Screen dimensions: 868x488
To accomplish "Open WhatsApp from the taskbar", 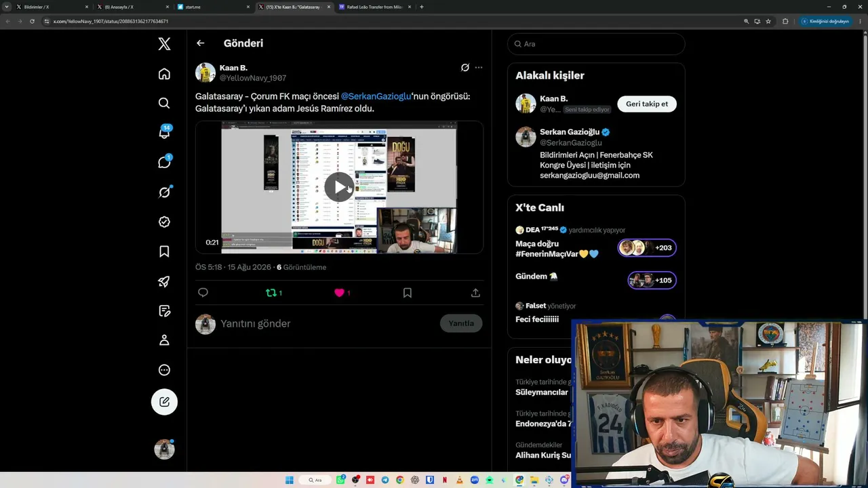I will (342, 480).
